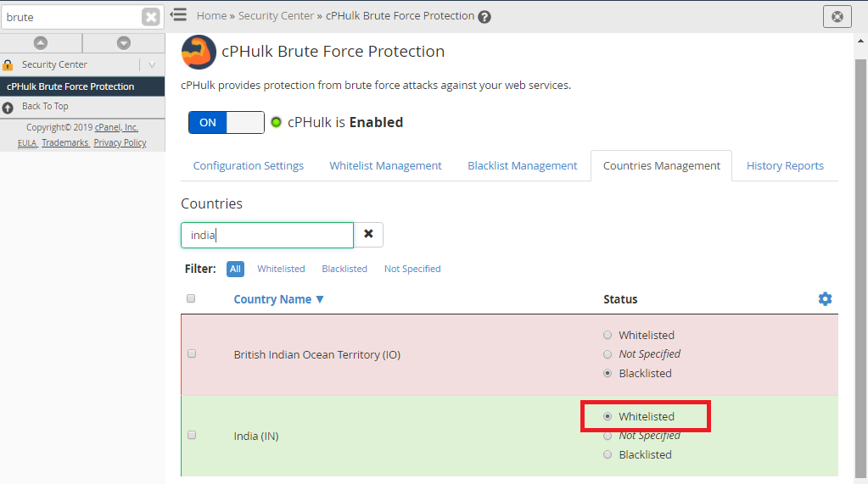The height and width of the screenshot is (484, 868).
Task: Clear the country search with X button
Action: [368, 235]
